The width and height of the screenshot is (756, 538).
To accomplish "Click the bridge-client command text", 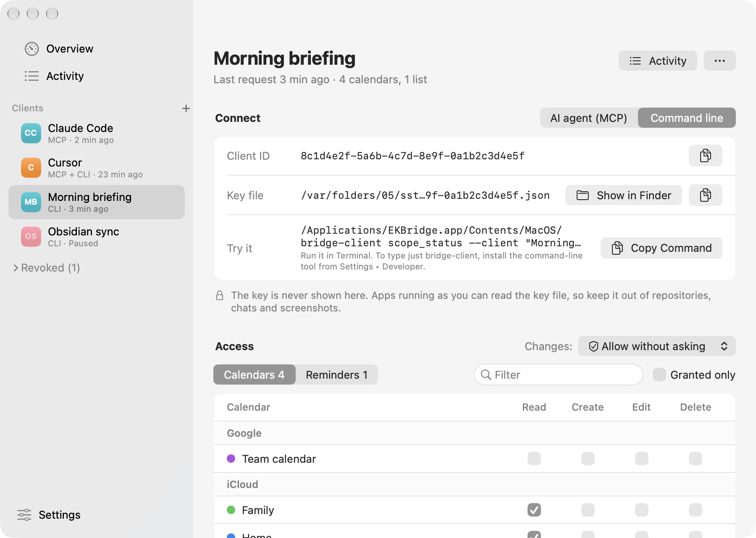I will pos(441,237).
